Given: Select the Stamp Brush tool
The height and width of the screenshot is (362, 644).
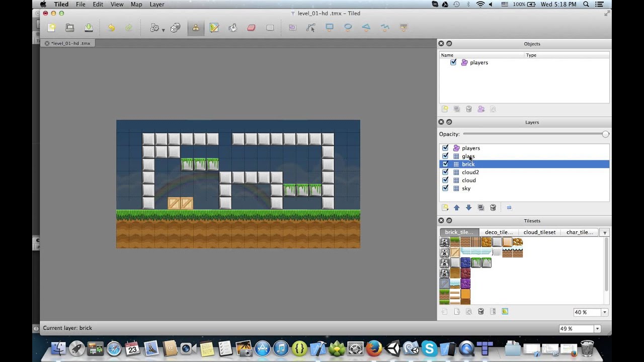Looking at the screenshot, I should coord(195,28).
